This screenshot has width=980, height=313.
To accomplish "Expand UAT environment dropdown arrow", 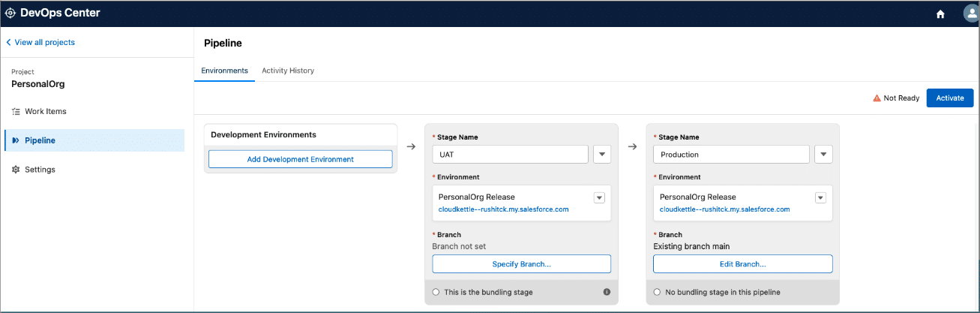I will (x=599, y=197).
